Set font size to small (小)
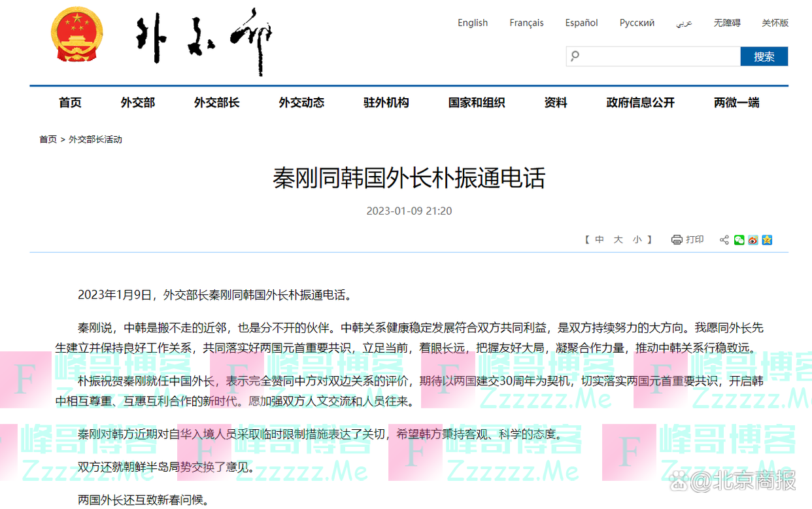This screenshot has height=509, width=812. (x=637, y=240)
